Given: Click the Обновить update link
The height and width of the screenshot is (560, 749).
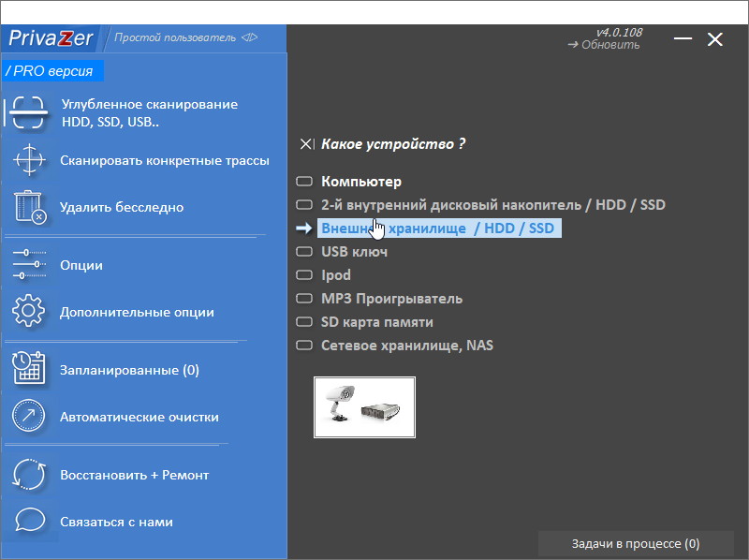Looking at the screenshot, I should coord(604,45).
